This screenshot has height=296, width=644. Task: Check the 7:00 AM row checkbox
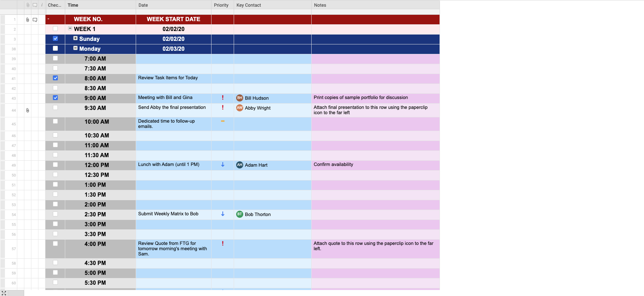55,58
